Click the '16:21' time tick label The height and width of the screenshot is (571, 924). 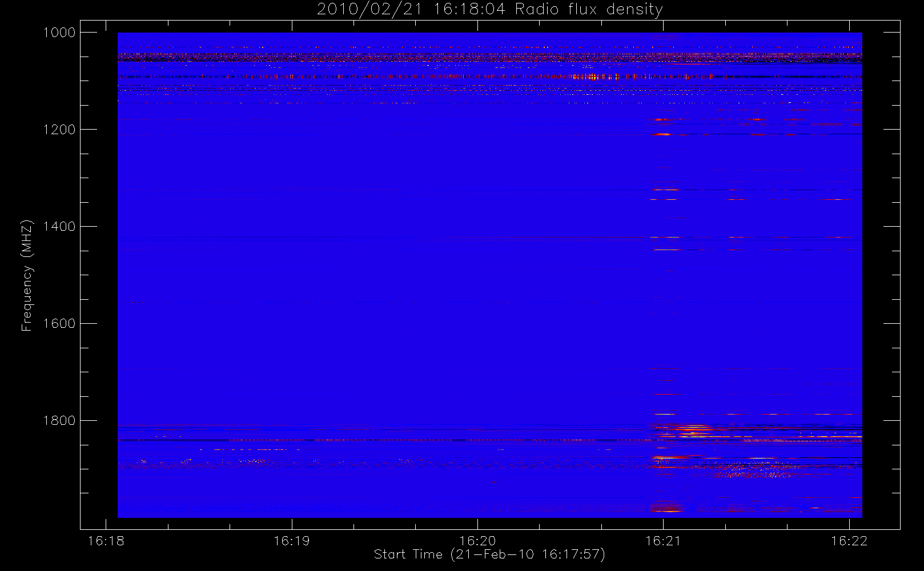pos(663,541)
